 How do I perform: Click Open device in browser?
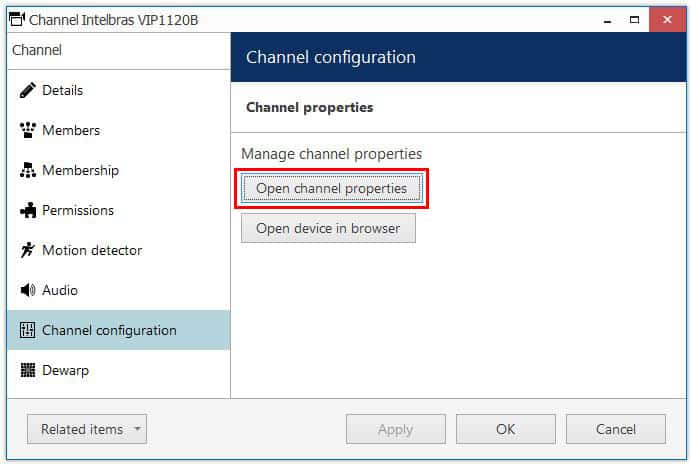pos(328,228)
